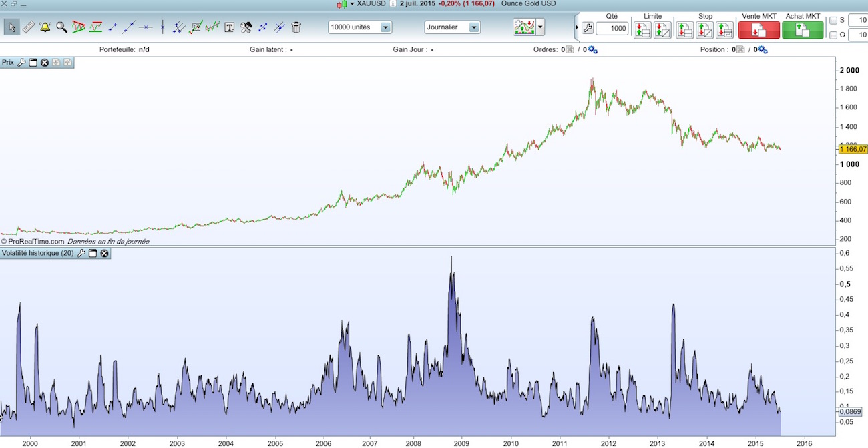Expand the indicators chart button dropdown arrow
Screen dimensions: 868x448
(540, 28)
